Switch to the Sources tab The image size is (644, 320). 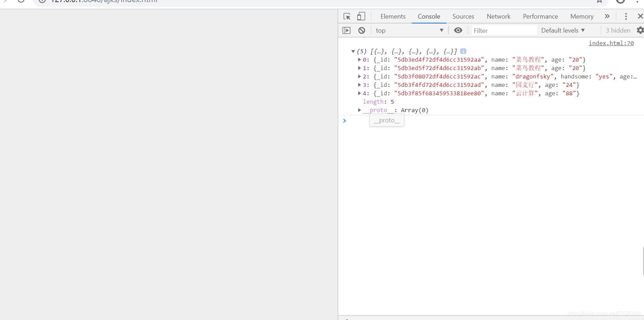[x=463, y=16]
